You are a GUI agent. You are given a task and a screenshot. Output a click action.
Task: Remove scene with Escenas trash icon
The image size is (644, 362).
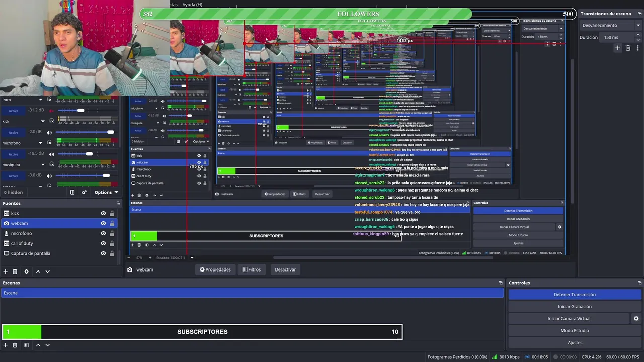click(x=15, y=345)
